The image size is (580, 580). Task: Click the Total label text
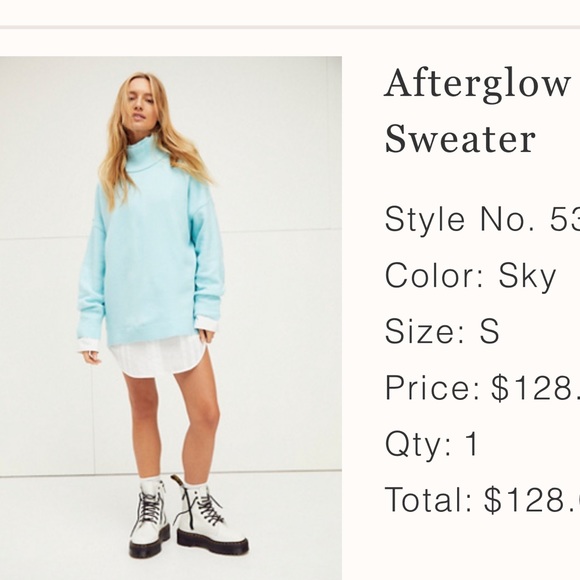pos(429,500)
